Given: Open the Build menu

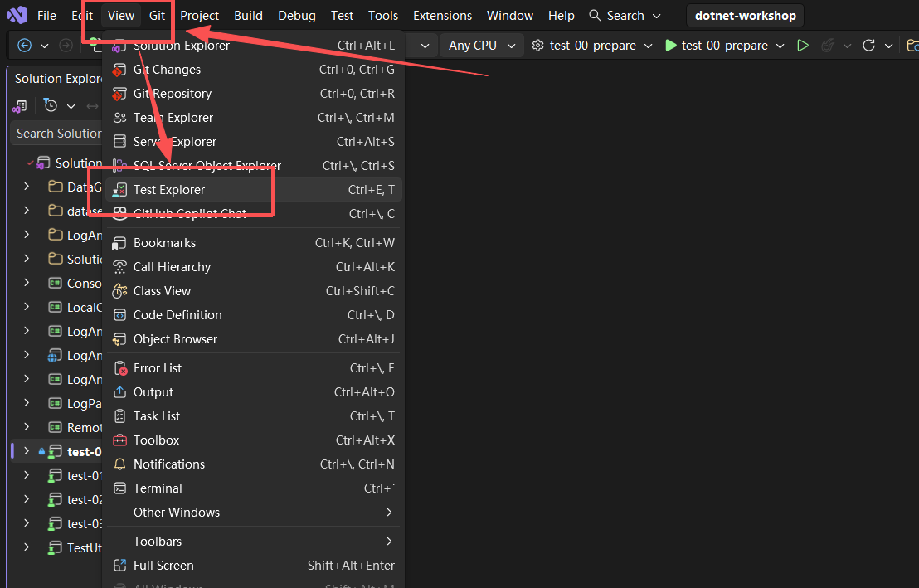Looking at the screenshot, I should pyautogui.click(x=248, y=16).
